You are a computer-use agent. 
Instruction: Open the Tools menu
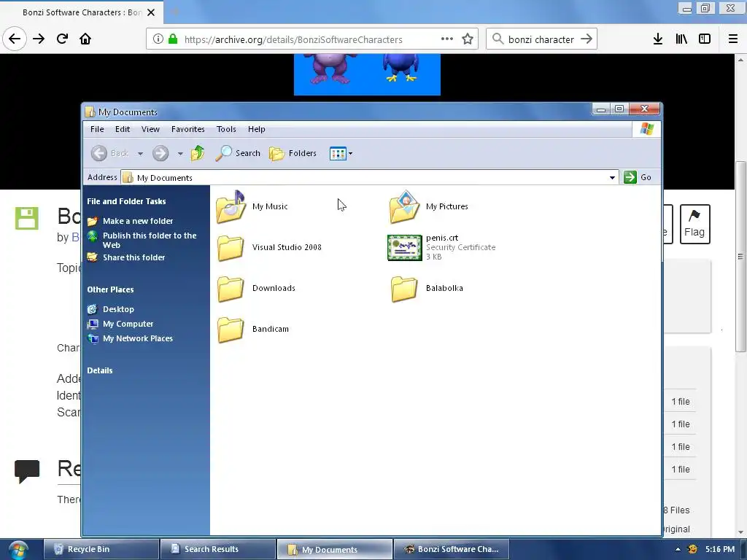226,129
